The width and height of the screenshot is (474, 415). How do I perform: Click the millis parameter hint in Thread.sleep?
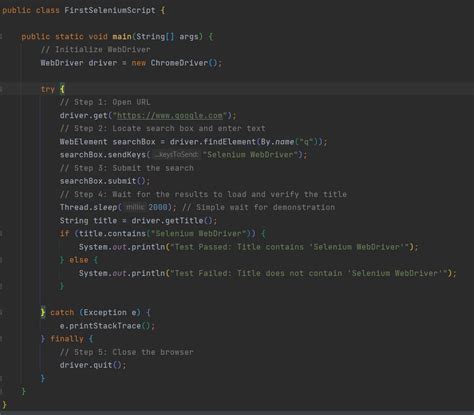click(x=135, y=207)
